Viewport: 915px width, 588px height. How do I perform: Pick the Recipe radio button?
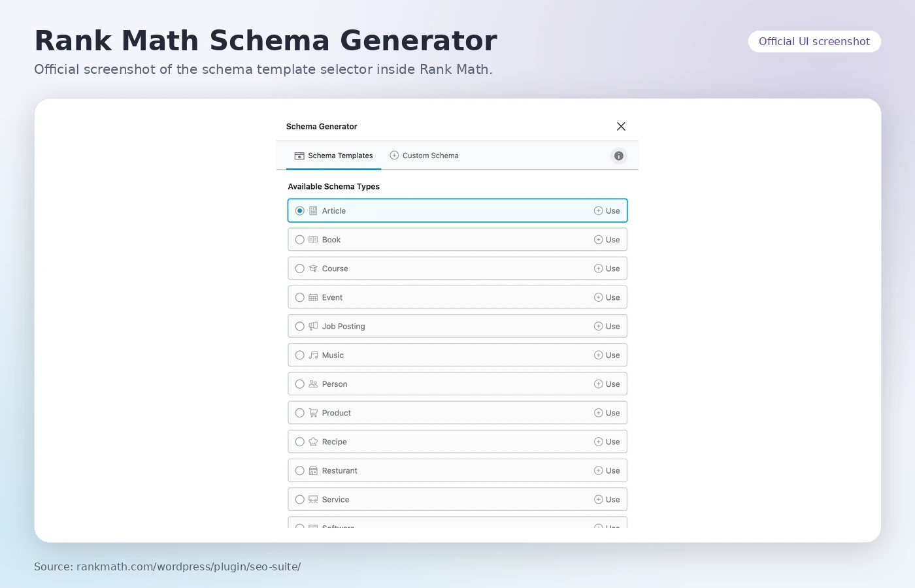coord(299,442)
